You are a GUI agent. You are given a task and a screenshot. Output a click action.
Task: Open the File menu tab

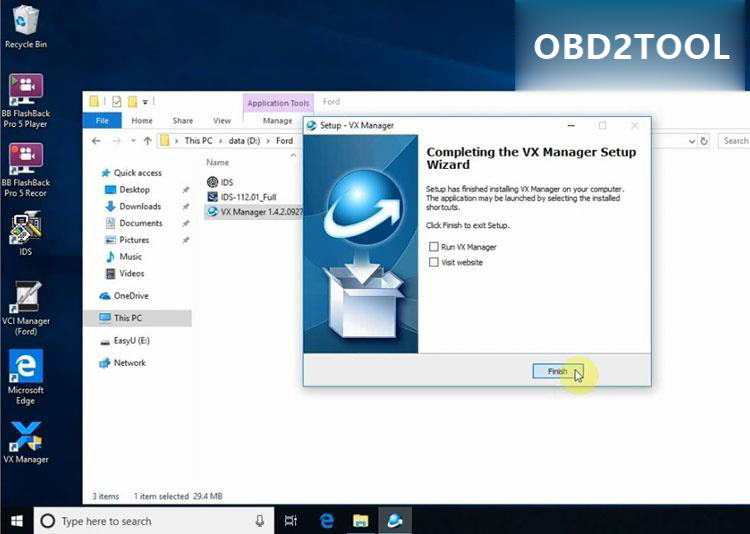point(102,121)
